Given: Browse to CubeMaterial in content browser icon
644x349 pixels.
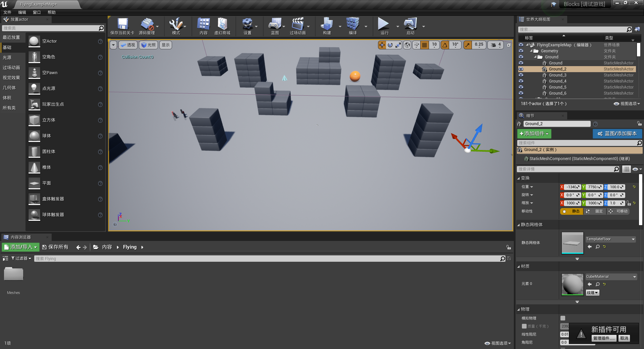Looking at the screenshot, I should click(597, 284).
